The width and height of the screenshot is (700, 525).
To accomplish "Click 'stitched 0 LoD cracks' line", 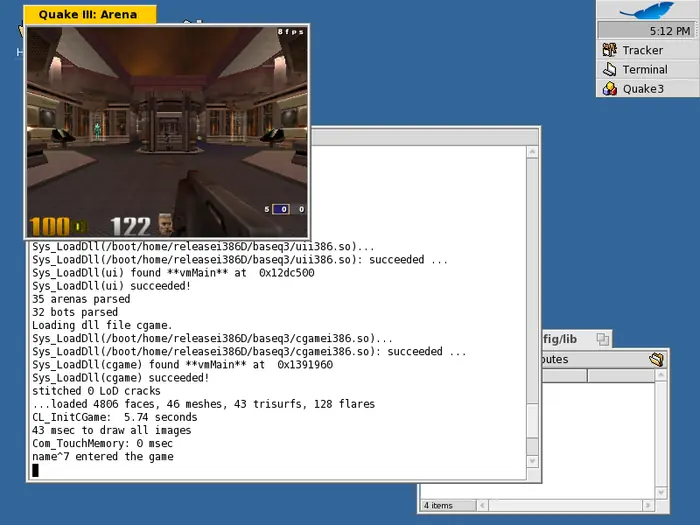I will (96, 391).
